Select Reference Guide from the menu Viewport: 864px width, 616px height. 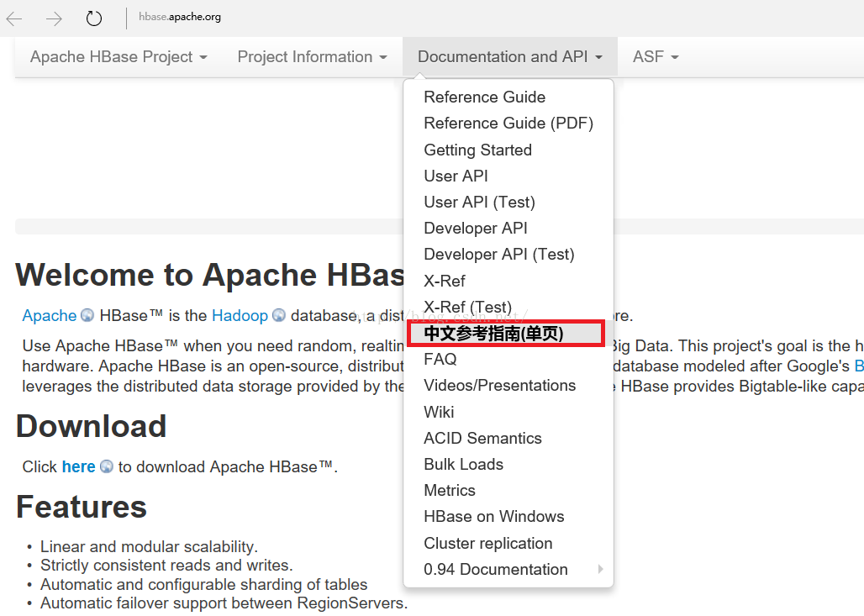484,97
